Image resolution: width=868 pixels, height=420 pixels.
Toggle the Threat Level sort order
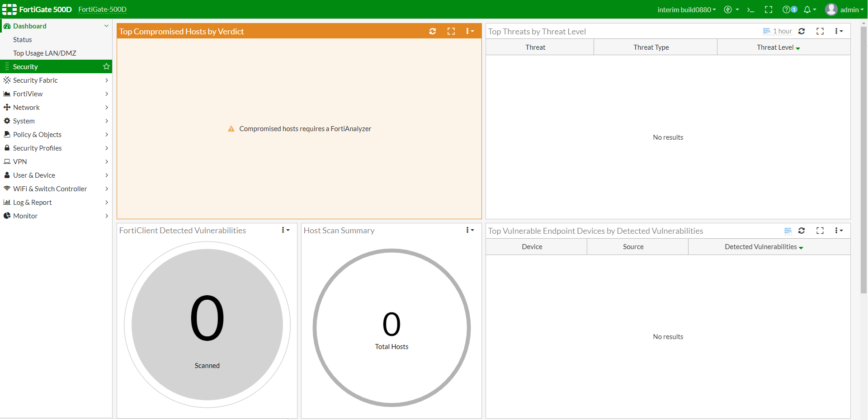[778, 47]
